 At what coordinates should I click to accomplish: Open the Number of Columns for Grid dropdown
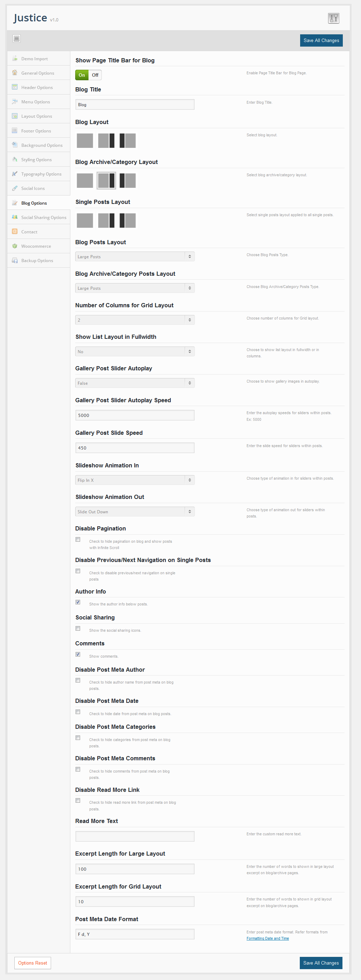pyautogui.click(x=135, y=320)
